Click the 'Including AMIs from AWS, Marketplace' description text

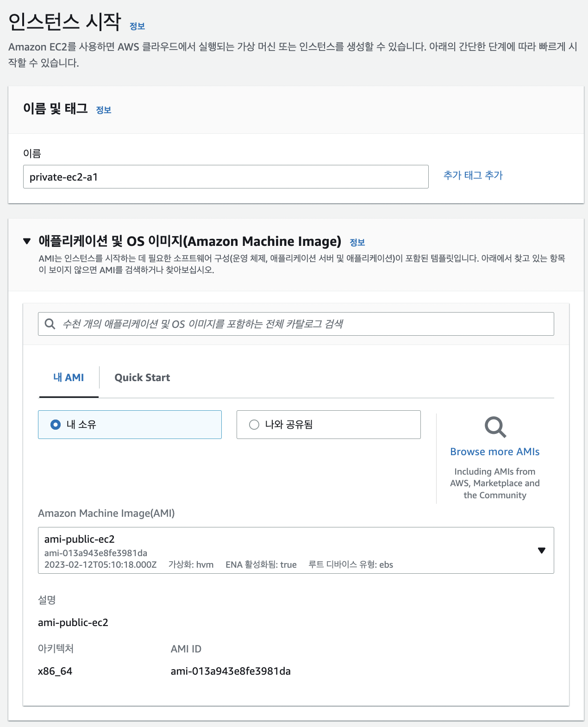(495, 483)
